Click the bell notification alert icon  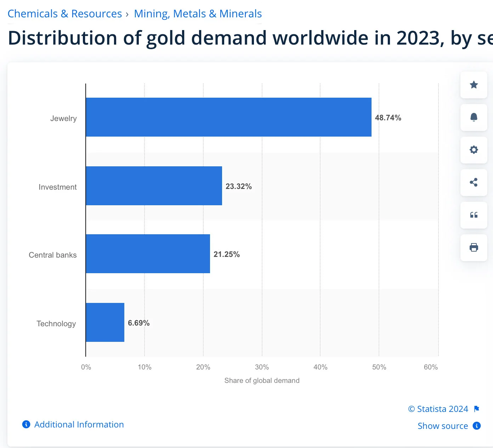(474, 117)
